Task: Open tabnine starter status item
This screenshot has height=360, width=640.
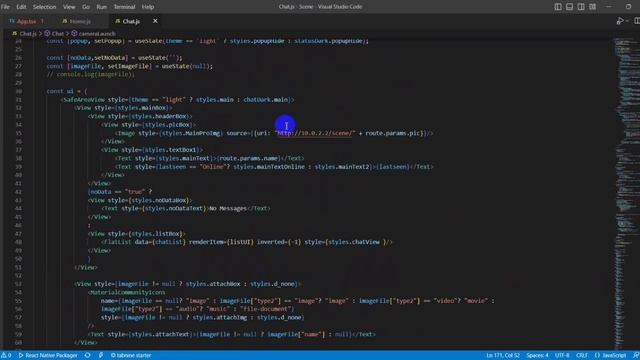Action: point(131,356)
